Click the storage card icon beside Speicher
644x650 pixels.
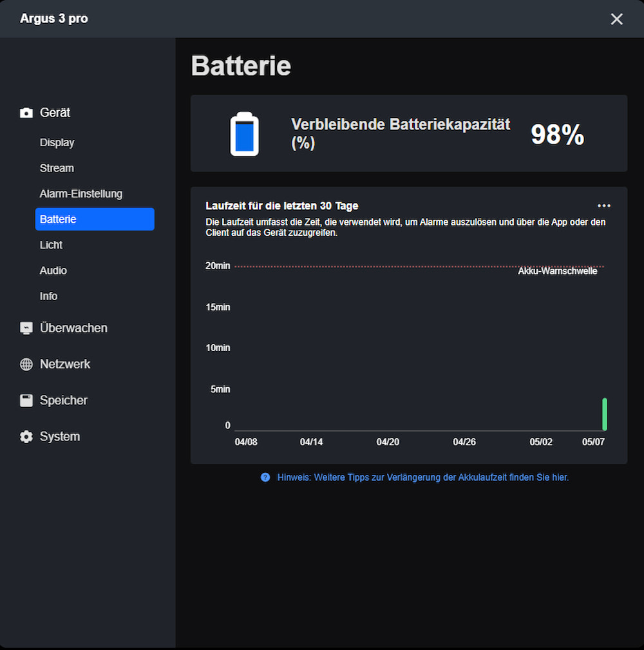(26, 401)
